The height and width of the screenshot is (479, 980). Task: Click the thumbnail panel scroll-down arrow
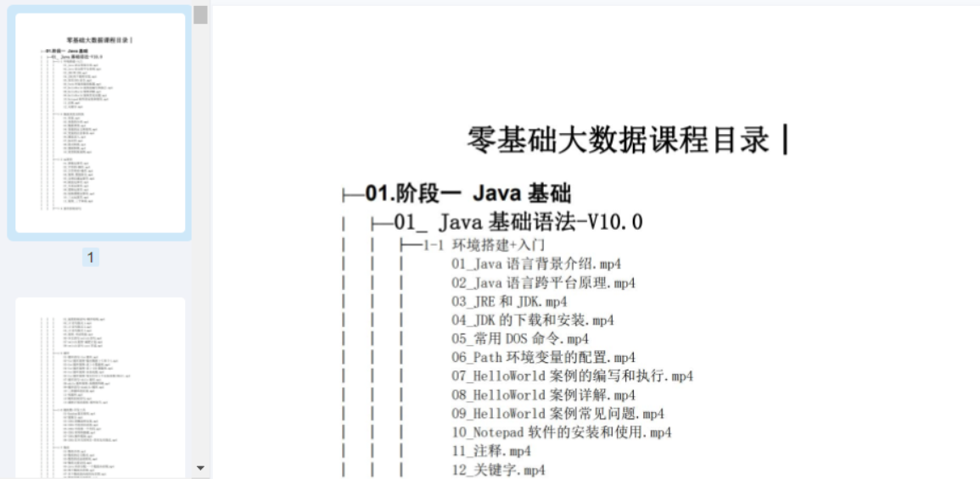coord(200,467)
